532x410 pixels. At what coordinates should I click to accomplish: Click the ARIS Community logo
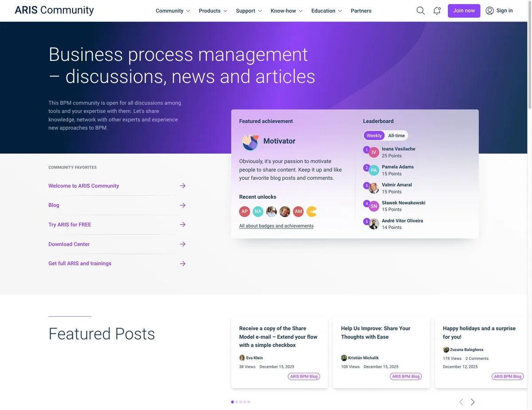(54, 10)
